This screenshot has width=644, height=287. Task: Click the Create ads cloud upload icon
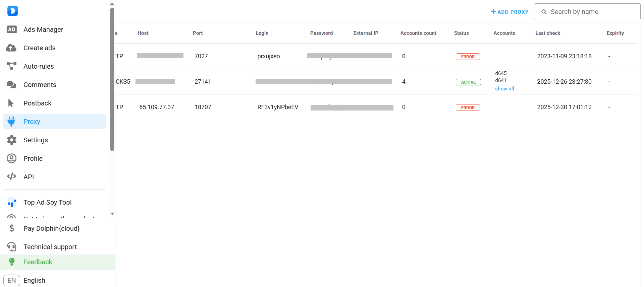(x=11, y=48)
